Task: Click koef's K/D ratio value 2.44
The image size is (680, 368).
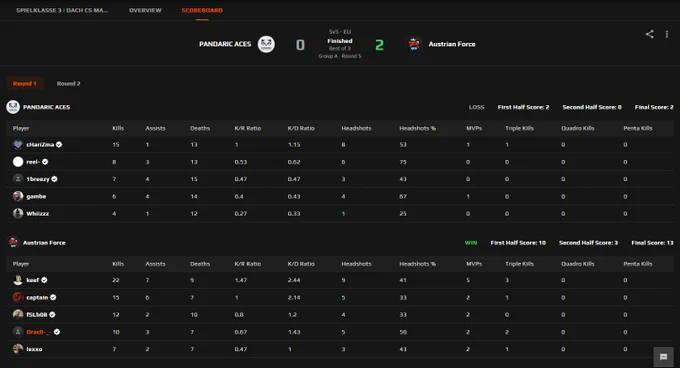Action: 294,280
